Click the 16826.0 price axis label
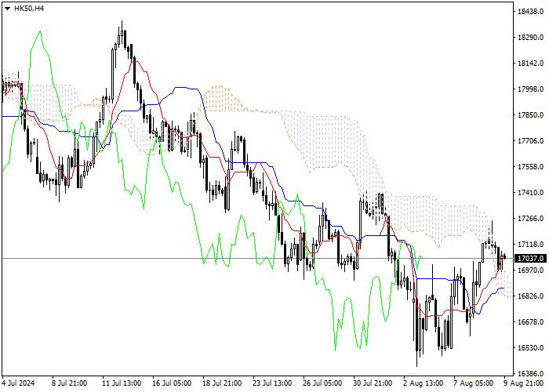 (x=530, y=296)
